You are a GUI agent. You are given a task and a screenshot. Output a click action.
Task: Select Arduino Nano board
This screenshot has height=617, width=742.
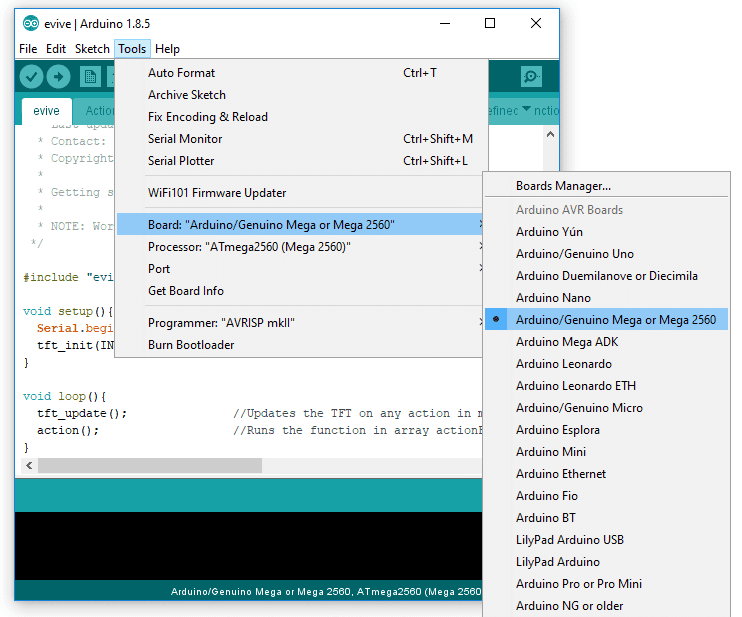(606, 298)
